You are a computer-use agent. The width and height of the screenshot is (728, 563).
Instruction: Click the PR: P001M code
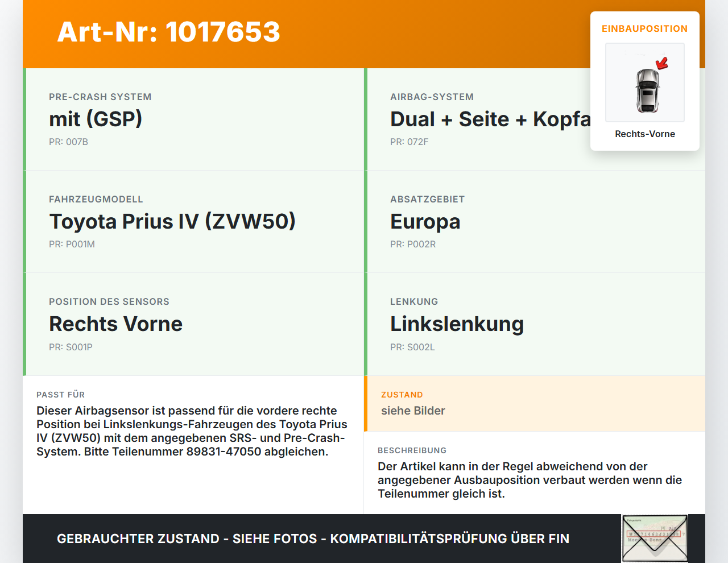tap(72, 245)
